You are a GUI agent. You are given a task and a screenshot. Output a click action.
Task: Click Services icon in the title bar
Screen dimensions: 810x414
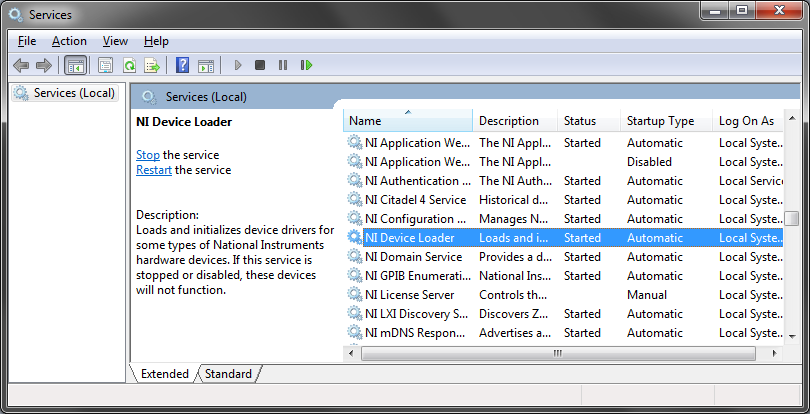point(15,14)
